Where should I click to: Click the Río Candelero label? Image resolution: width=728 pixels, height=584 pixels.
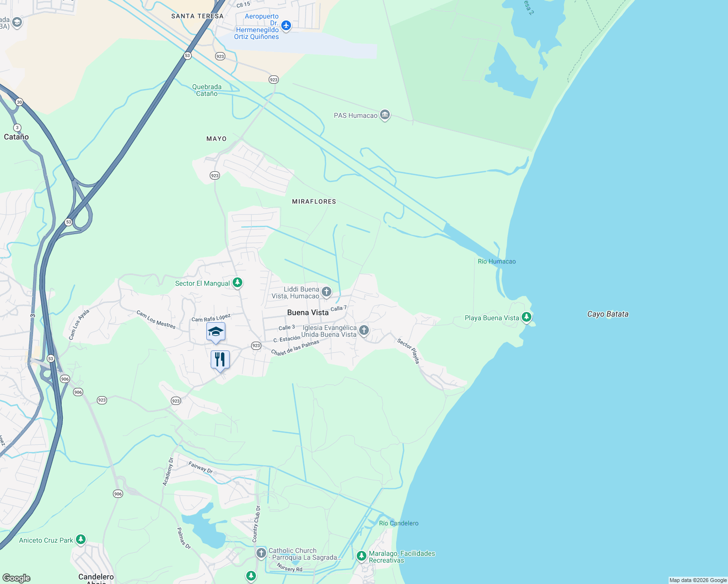tap(399, 523)
